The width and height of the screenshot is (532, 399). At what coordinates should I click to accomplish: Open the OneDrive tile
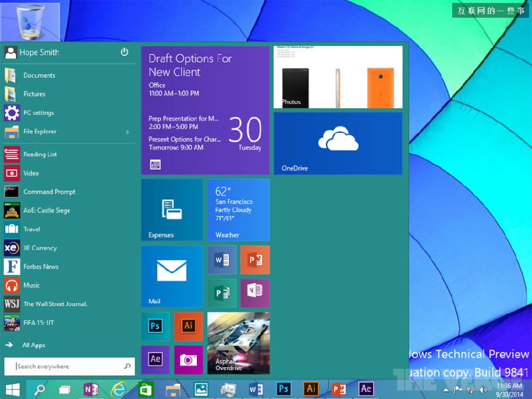pos(338,143)
